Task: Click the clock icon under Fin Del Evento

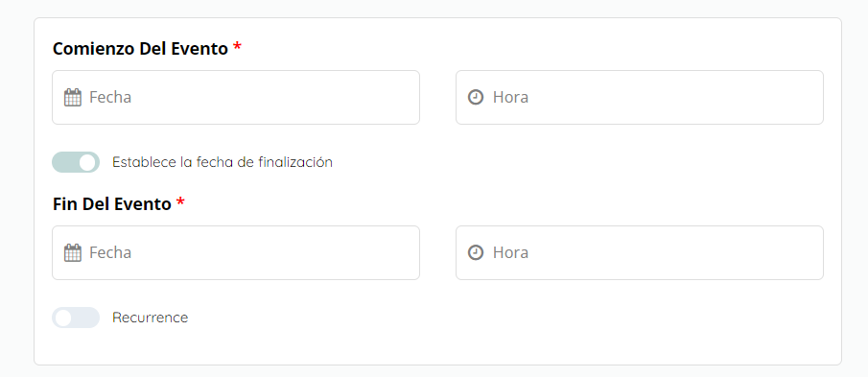Action: (x=476, y=253)
